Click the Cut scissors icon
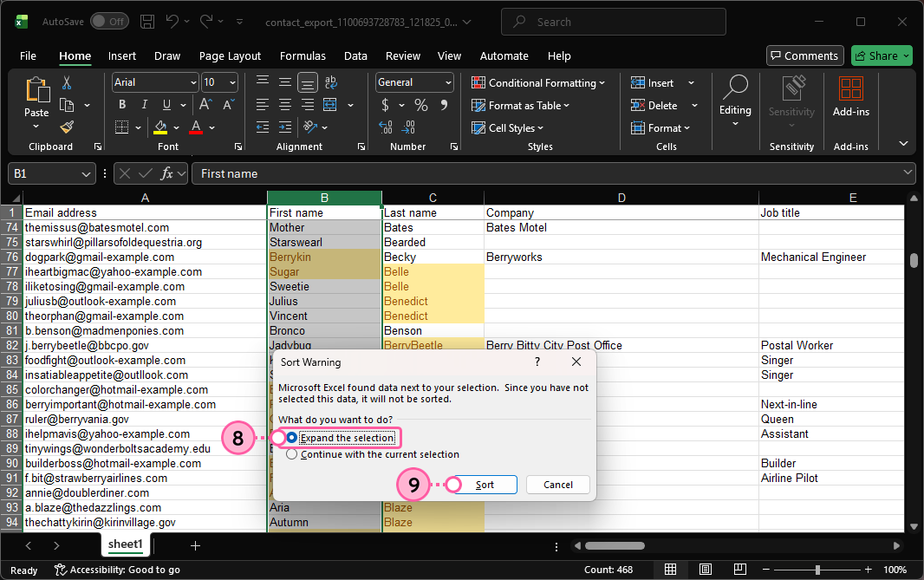The image size is (924, 580). coord(67,83)
